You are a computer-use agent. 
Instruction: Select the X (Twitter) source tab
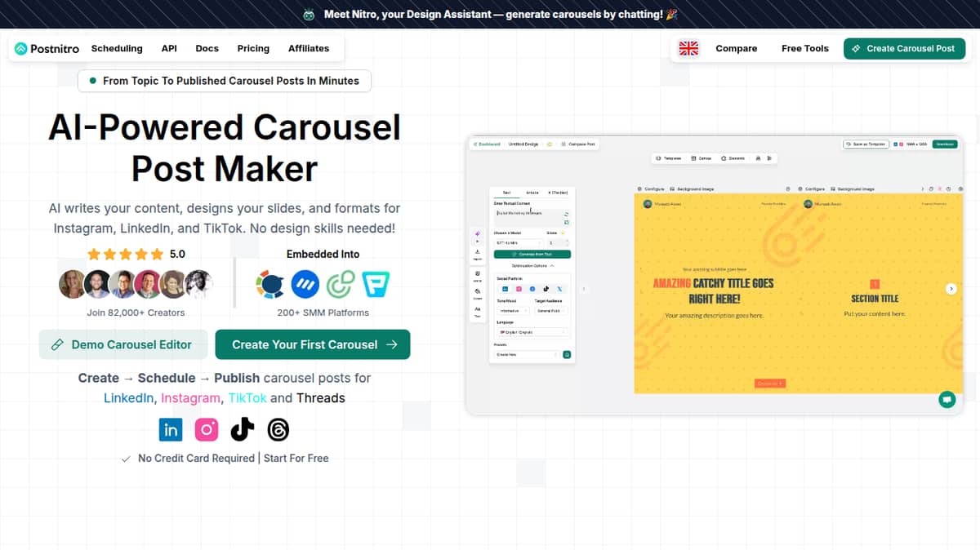pos(558,193)
